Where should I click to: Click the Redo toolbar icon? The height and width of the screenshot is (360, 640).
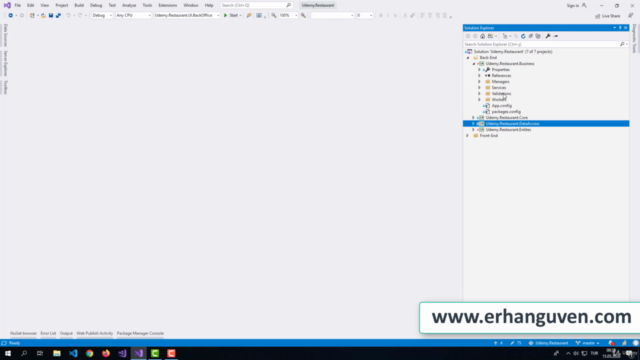click(x=80, y=16)
